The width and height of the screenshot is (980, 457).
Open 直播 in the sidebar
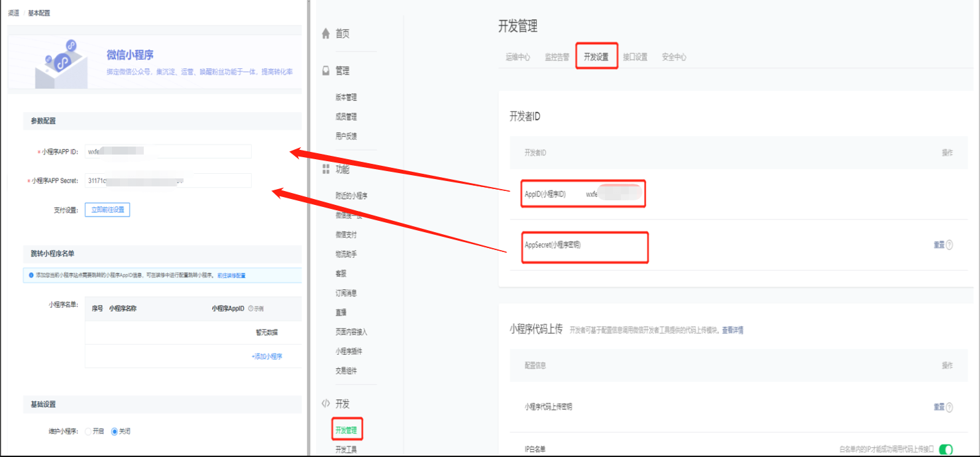click(x=341, y=312)
